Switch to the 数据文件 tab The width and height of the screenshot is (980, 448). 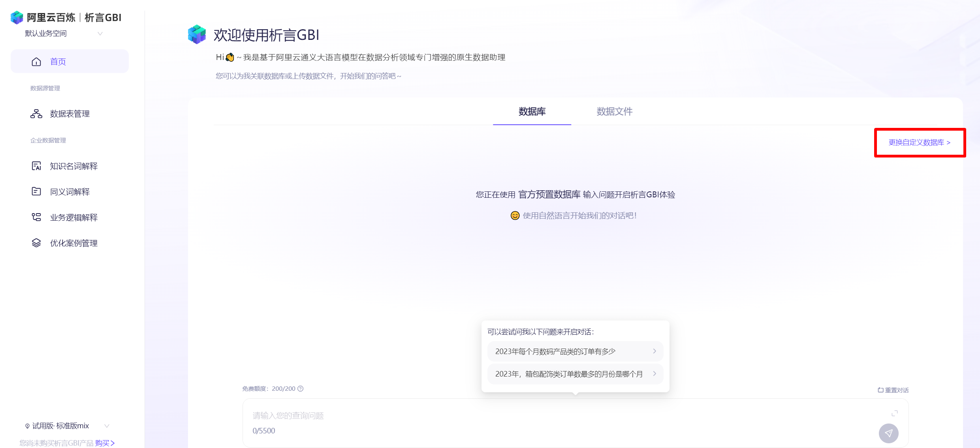click(x=614, y=112)
